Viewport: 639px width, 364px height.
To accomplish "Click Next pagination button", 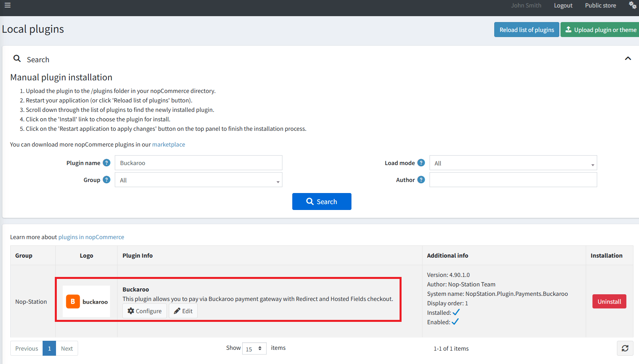I will [67, 348].
